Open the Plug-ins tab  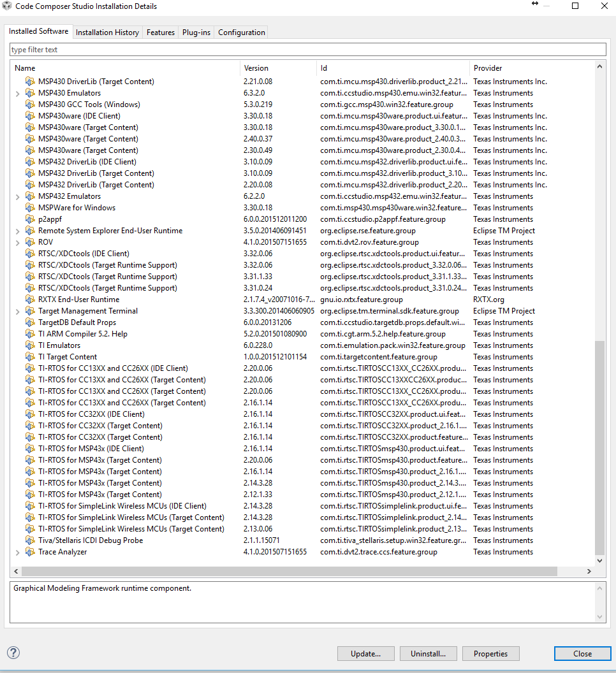click(x=196, y=33)
